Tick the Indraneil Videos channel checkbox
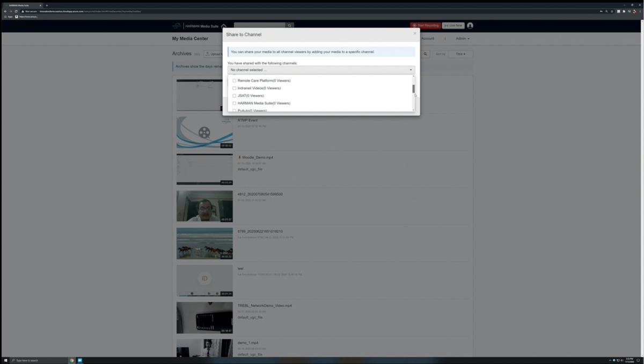The image size is (644, 364). (x=234, y=88)
